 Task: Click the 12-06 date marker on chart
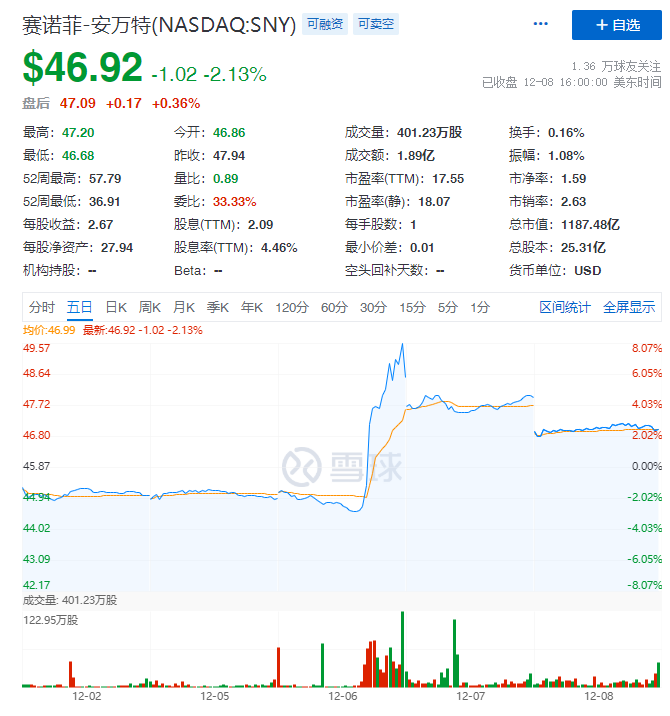[x=343, y=695]
